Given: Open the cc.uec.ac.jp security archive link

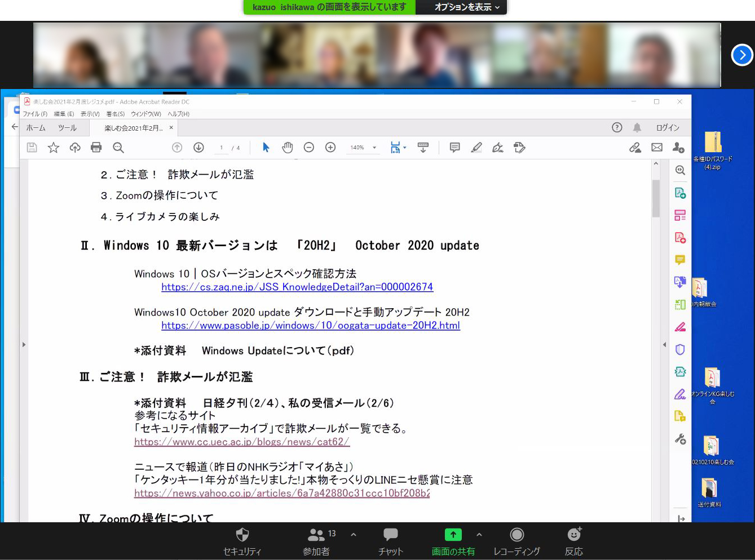Looking at the screenshot, I should coord(242,442).
